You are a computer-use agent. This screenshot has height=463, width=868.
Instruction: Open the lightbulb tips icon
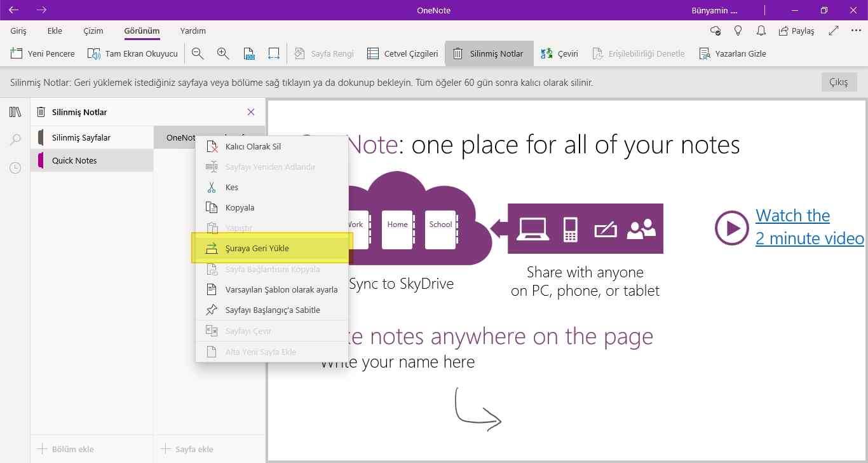coord(738,31)
